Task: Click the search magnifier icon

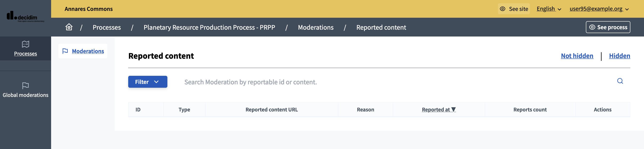Action: tap(620, 81)
